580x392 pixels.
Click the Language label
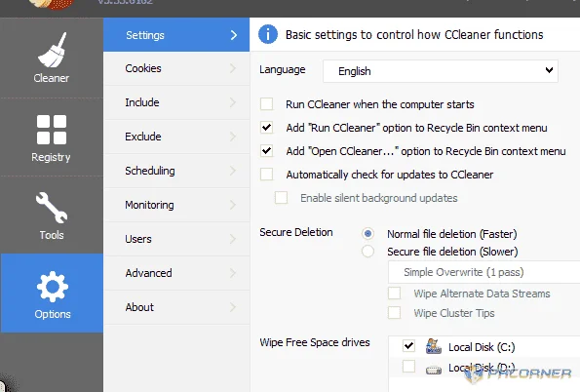[x=283, y=69]
